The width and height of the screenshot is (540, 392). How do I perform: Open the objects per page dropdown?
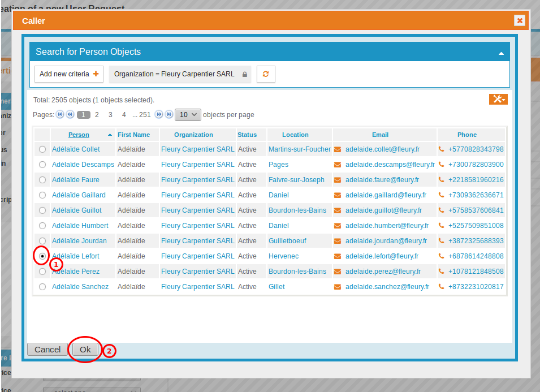tap(188, 114)
